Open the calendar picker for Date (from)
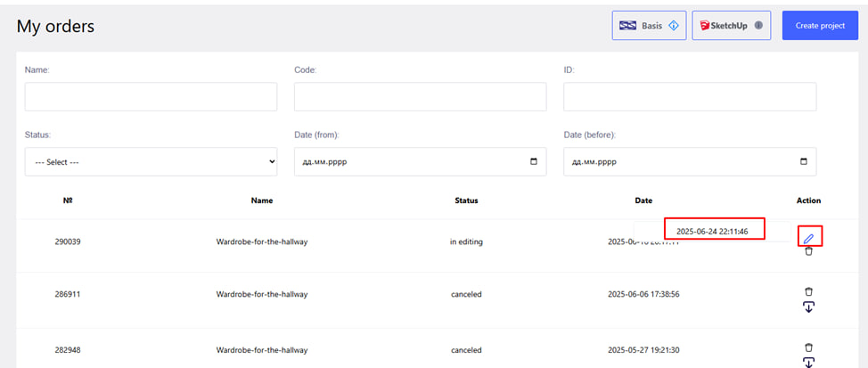Image resolution: width=868 pixels, height=368 pixels. 534,162
